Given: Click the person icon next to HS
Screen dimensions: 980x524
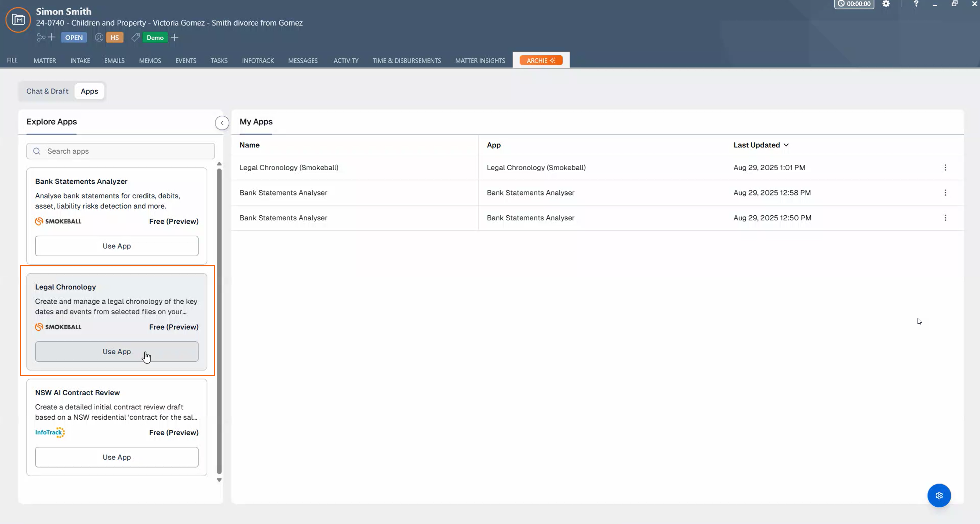Looking at the screenshot, I should [99, 37].
